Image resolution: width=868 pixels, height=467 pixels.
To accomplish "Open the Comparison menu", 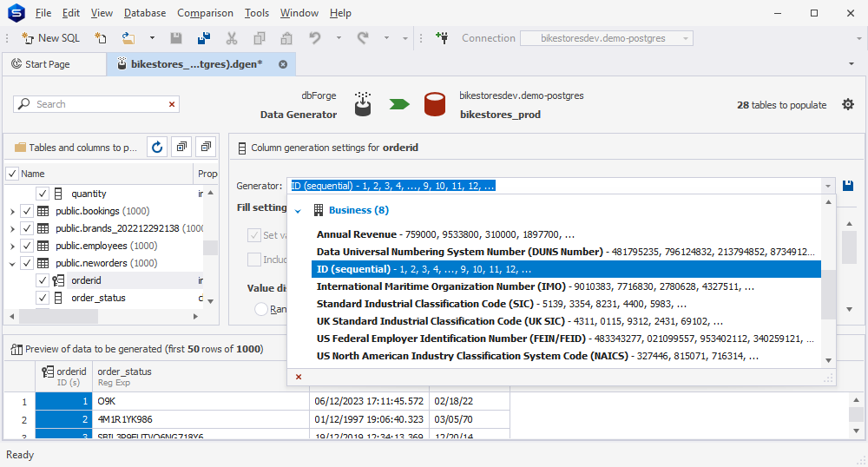I will point(206,13).
